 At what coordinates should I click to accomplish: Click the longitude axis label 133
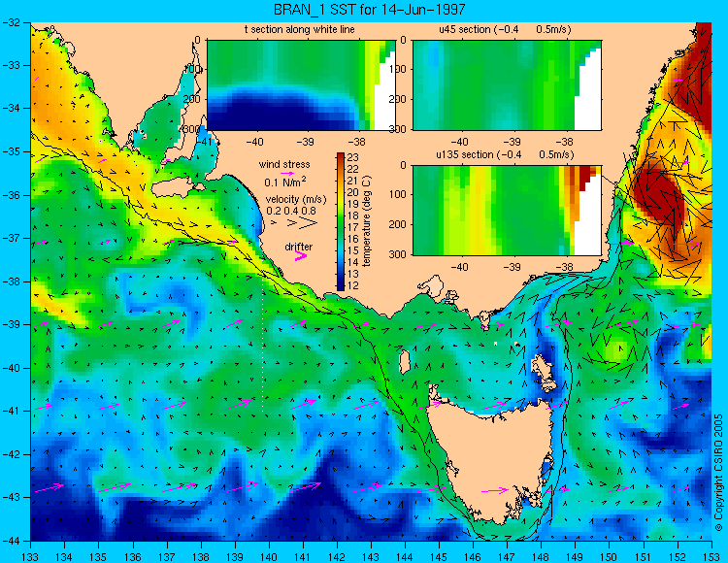click(x=30, y=556)
